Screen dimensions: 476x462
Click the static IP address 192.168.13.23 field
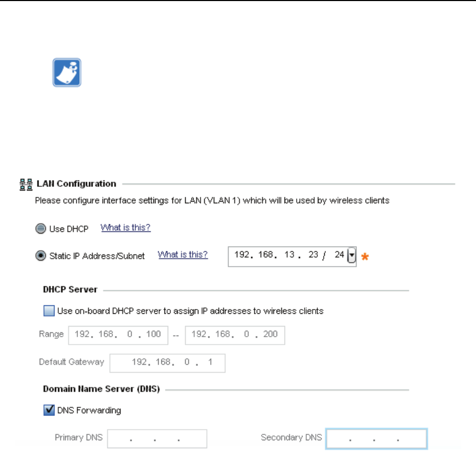pos(276,255)
